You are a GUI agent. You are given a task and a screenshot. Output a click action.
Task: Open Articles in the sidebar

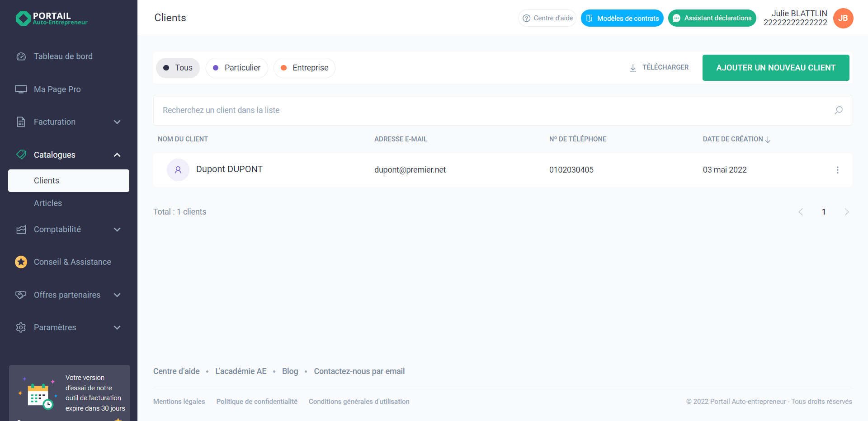[48, 203]
